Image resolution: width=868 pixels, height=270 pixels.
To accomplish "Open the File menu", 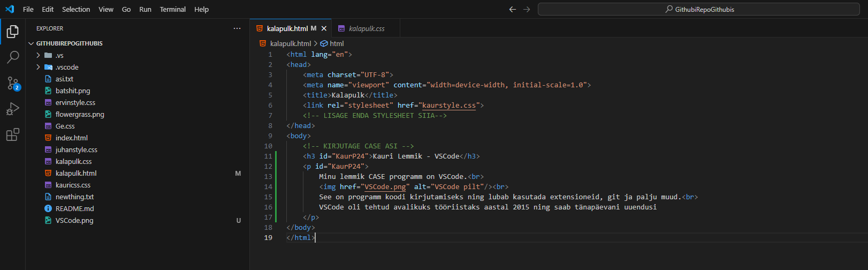I will point(28,9).
